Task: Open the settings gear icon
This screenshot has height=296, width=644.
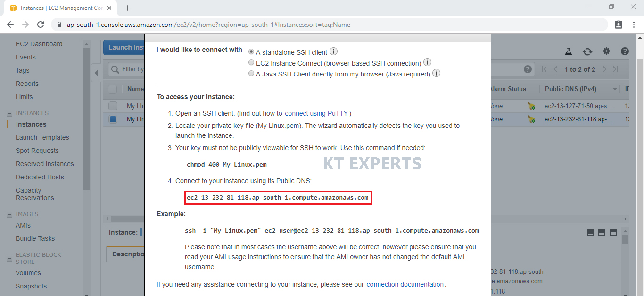Action: (x=606, y=51)
